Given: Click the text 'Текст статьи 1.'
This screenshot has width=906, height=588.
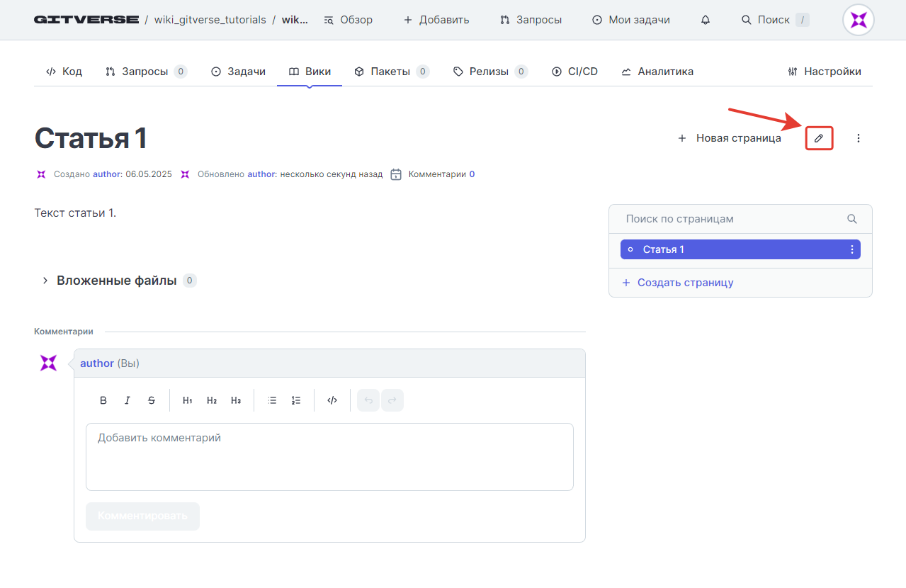Looking at the screenshot, I should point(75,213).
